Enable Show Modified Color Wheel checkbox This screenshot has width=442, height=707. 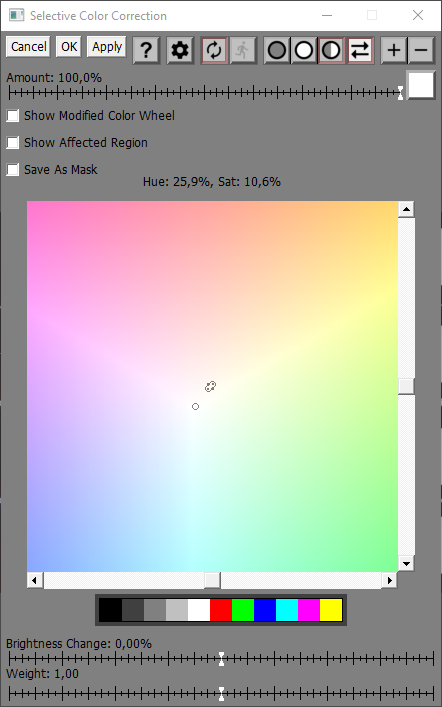click(13, 116)
